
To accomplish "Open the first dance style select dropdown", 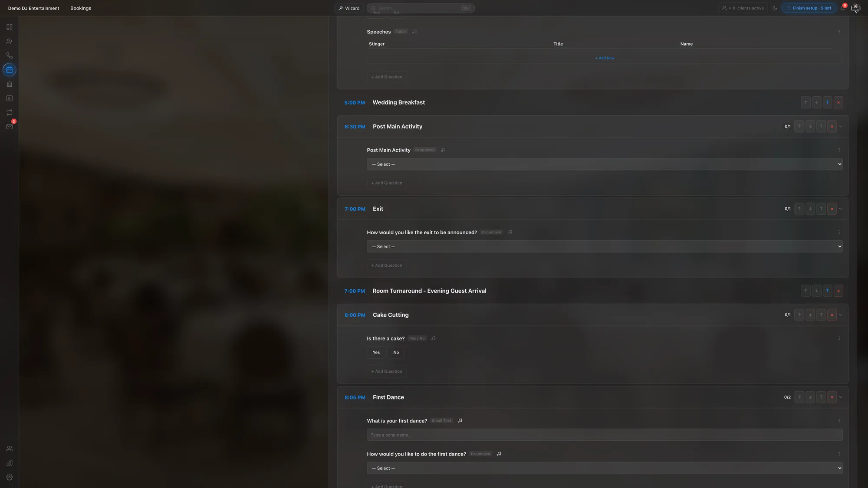I will (x=605, y=468).
